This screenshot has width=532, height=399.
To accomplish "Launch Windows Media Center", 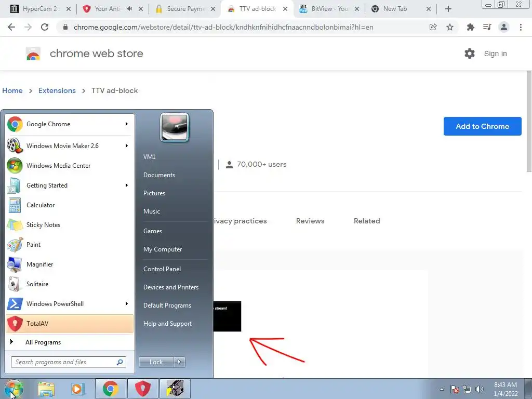I will click(70, 166).
